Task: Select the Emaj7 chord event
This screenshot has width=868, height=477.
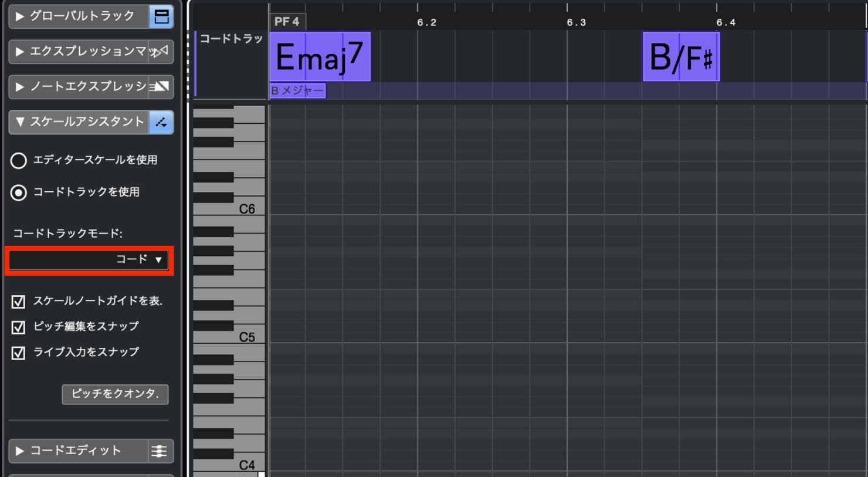Action: (320, 57)
